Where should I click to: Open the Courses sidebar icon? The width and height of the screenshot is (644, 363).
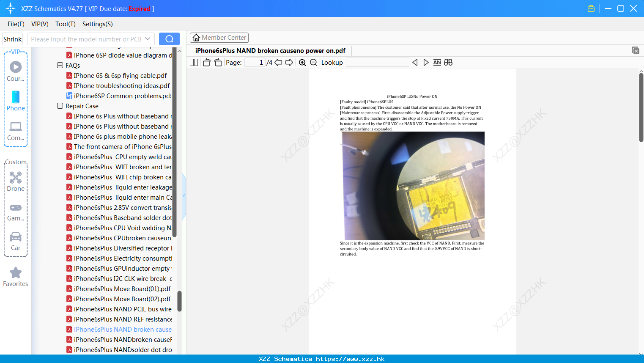(16, 71)
